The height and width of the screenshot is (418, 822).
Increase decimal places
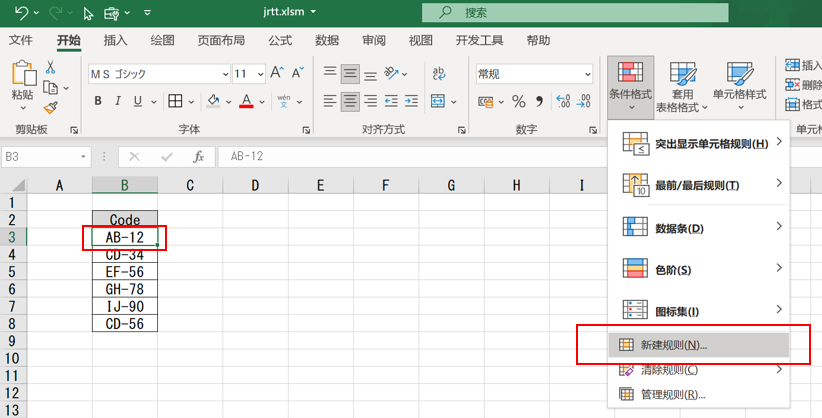(x=563, y=101)
